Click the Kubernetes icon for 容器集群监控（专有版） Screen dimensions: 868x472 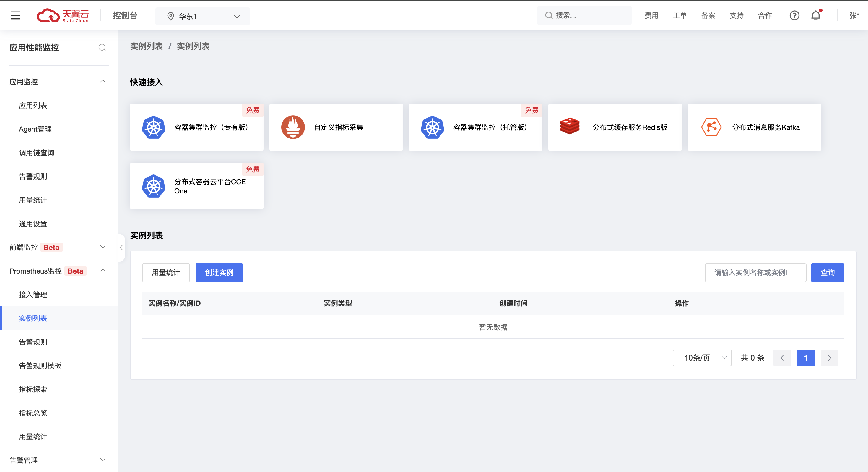click(154, 127)
